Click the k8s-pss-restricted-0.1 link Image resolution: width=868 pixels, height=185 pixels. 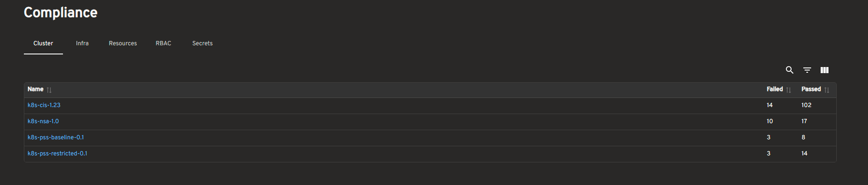[57, 154]
